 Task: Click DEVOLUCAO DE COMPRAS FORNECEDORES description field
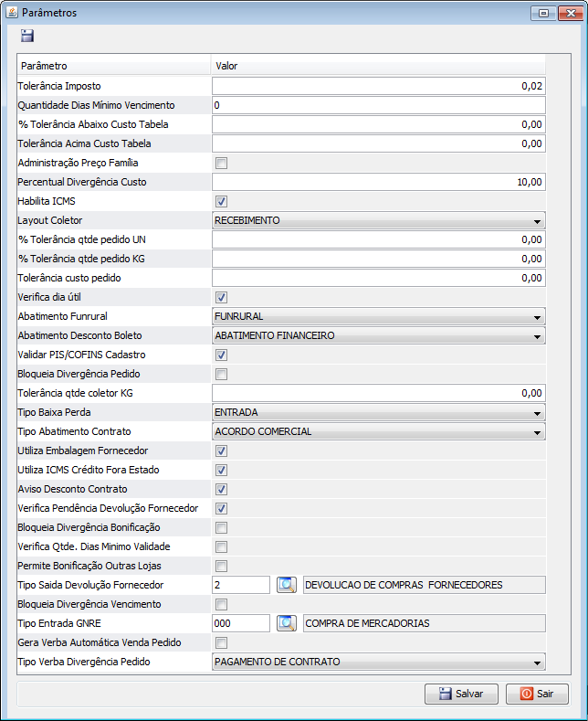click(x=425, y=585)
